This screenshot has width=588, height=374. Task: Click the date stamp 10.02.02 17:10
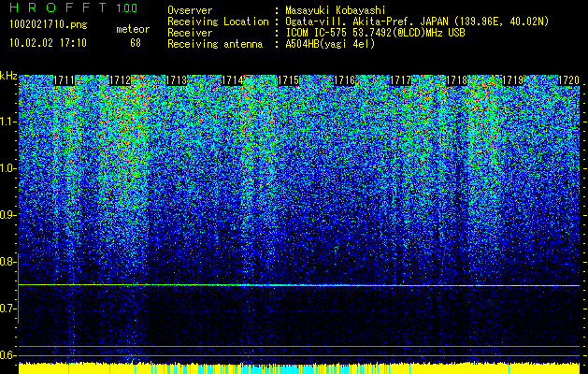(x=48, y=43)
